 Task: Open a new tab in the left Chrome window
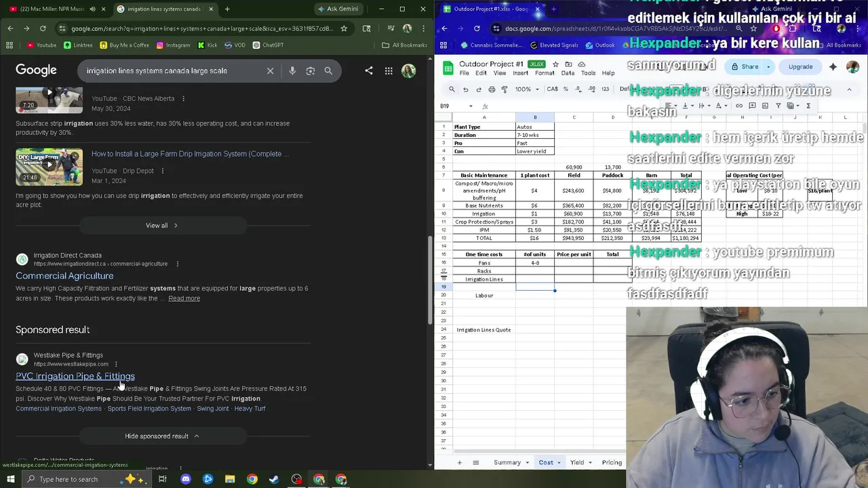227,9
